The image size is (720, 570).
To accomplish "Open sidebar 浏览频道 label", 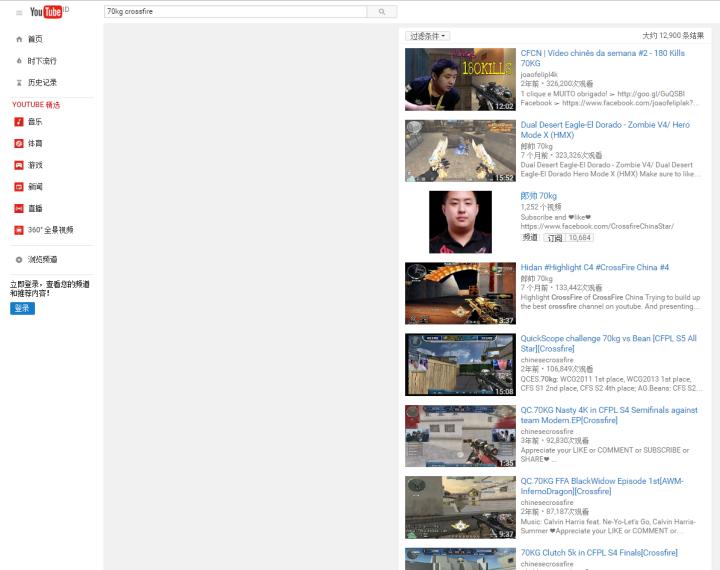I will point(42,260).
